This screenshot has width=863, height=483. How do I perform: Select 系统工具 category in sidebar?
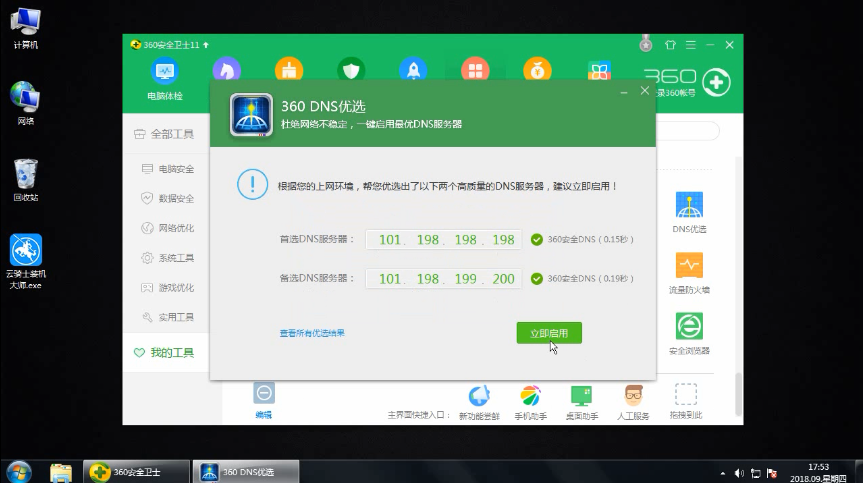(168, 257)
